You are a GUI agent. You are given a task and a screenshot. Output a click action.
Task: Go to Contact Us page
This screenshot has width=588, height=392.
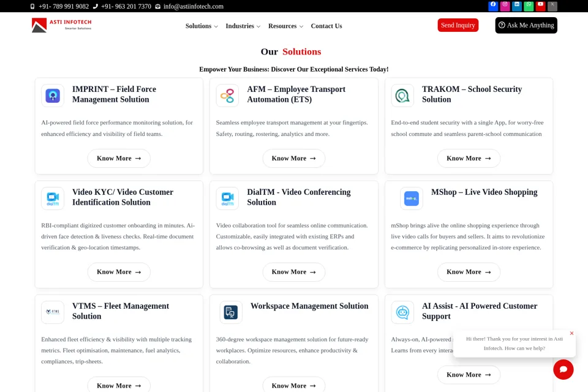(326, 26)
